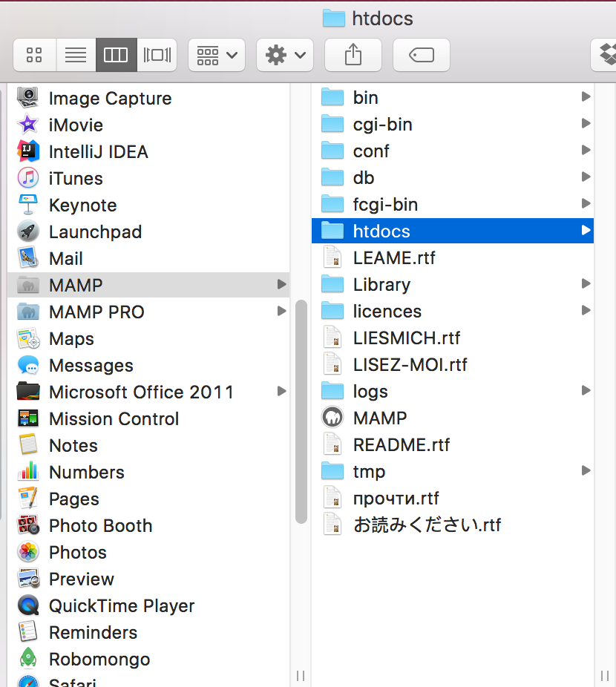Select the Mission Control icon
The image size is (616, 687).
(28, 418)
